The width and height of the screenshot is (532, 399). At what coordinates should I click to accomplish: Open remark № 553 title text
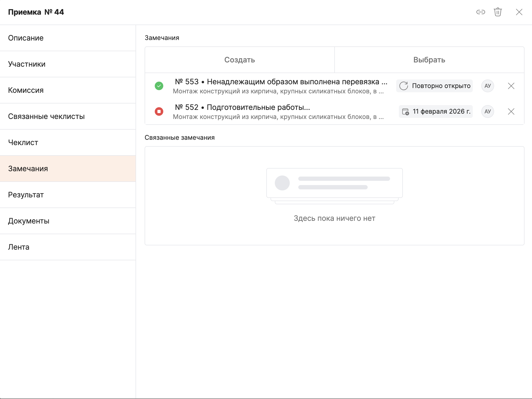pyautogui.click(x=281, y=82)
